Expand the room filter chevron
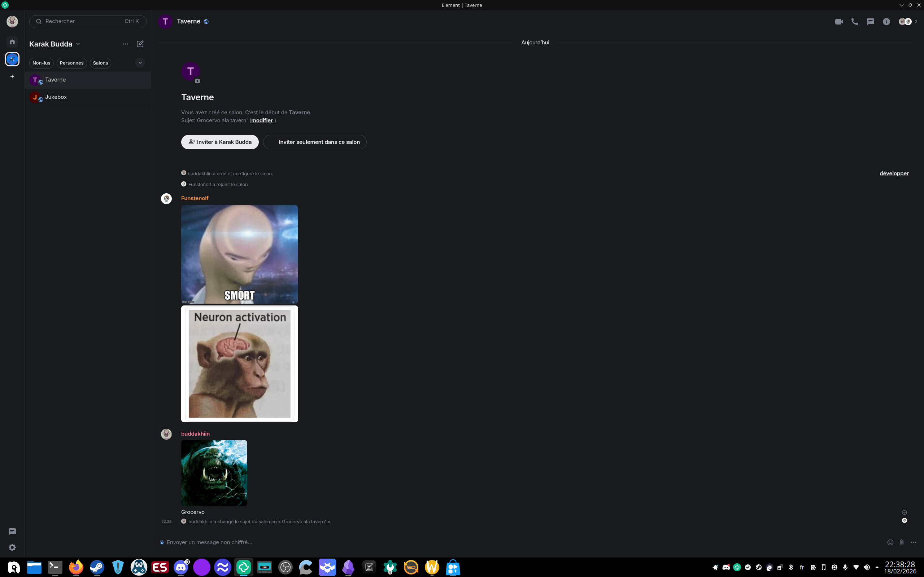 click(x=140, y=63)
